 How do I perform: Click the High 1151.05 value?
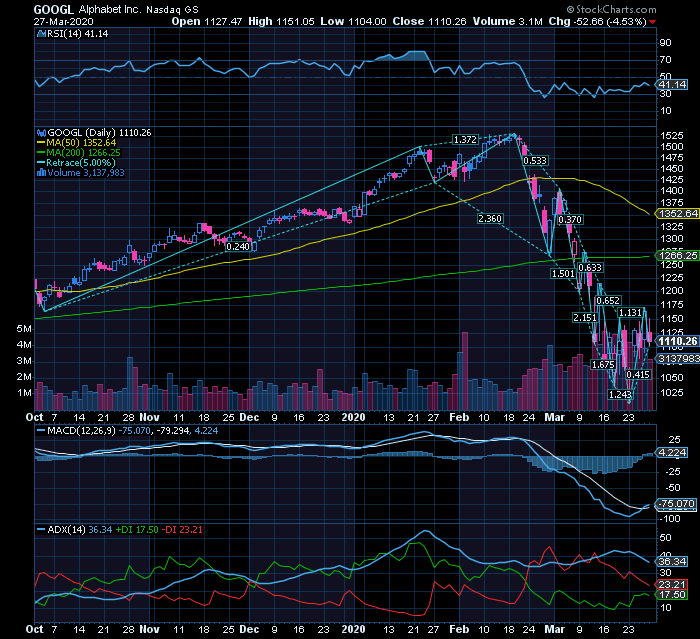(281, 22)
